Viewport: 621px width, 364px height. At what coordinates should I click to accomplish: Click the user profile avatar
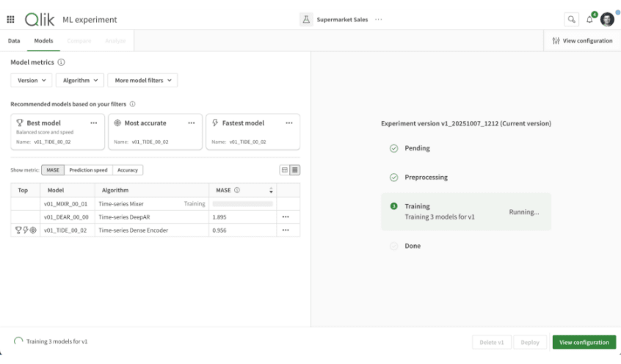pyautogui.click(x=607, y=20)
